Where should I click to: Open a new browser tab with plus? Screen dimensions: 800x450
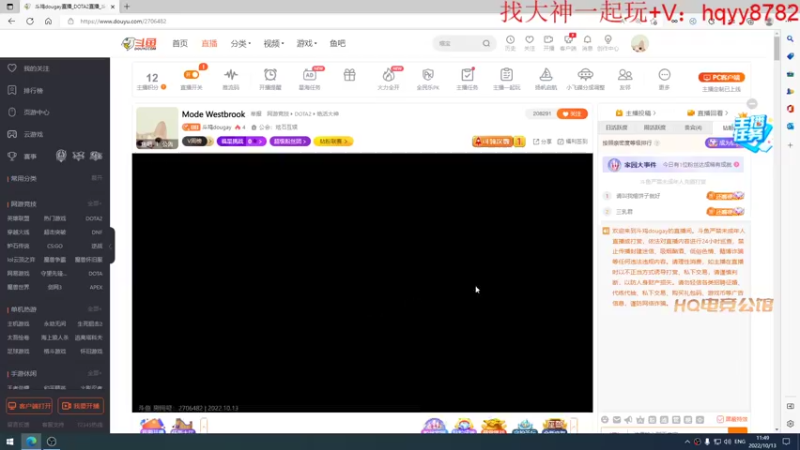coord(127,7)
